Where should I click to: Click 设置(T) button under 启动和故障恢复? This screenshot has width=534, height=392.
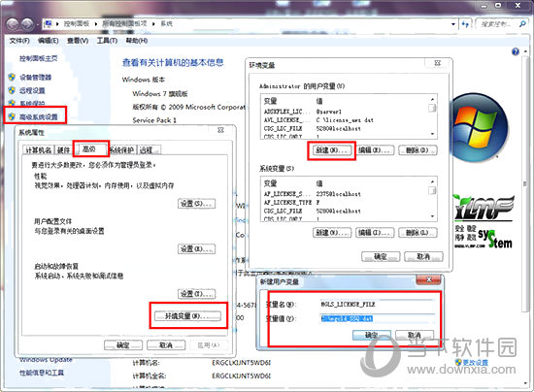[197, 294]
